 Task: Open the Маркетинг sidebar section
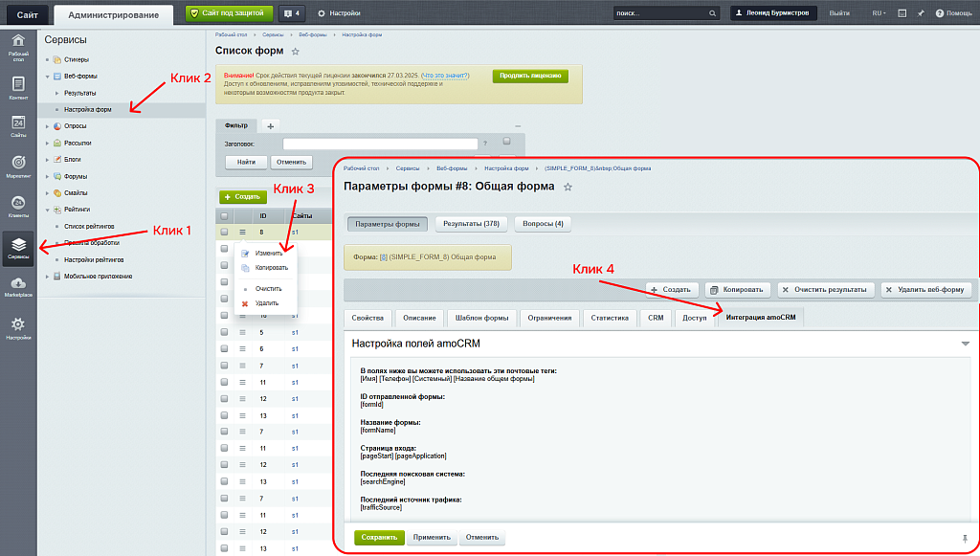click(18, 167)
